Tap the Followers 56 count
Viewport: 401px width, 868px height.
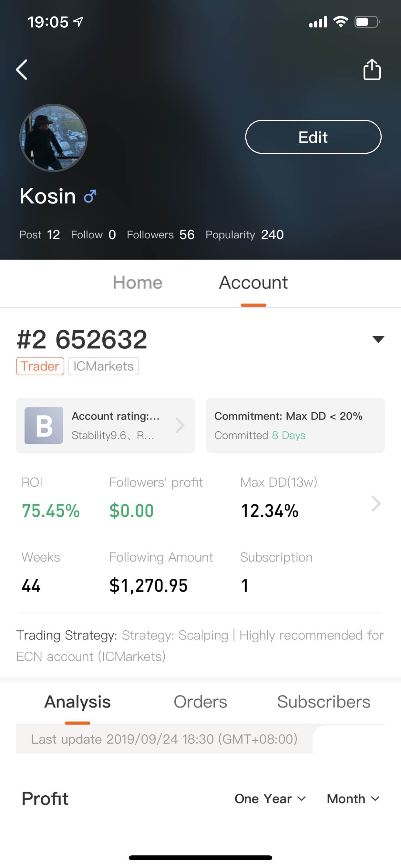(160, 234)
